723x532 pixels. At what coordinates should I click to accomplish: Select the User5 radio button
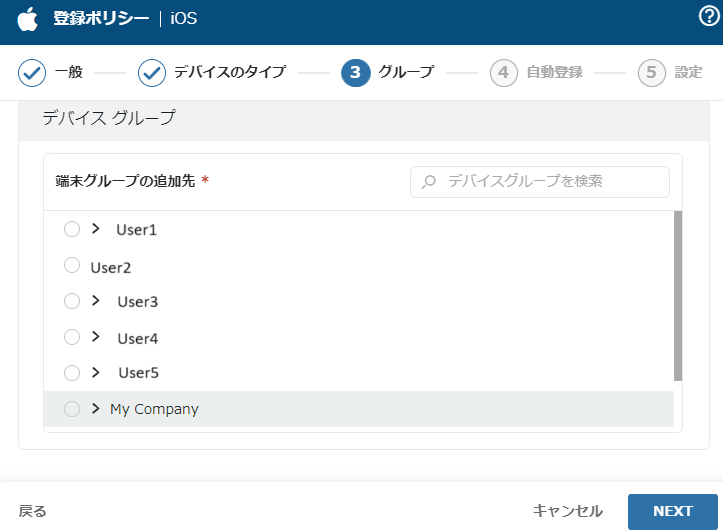point(72,372)
